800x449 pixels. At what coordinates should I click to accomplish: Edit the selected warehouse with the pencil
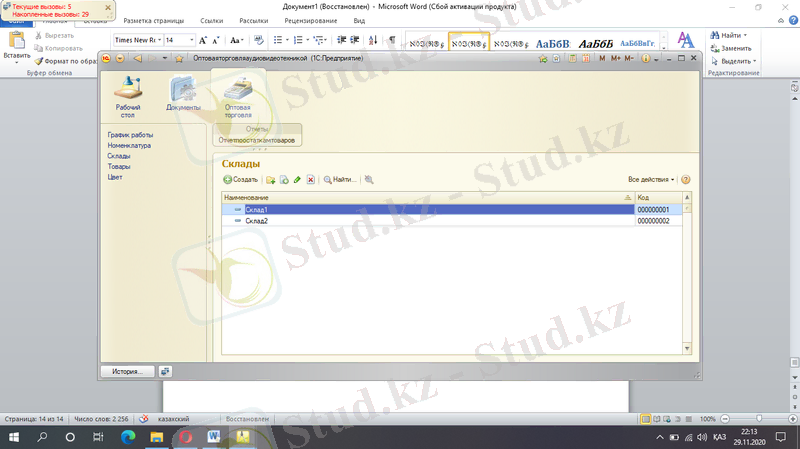[297, 180]
